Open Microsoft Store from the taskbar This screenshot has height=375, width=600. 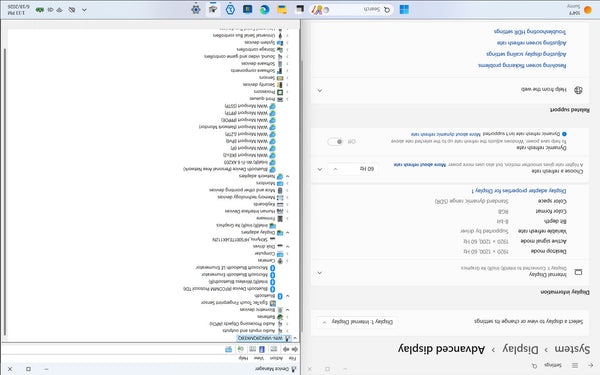pos(248,9)
